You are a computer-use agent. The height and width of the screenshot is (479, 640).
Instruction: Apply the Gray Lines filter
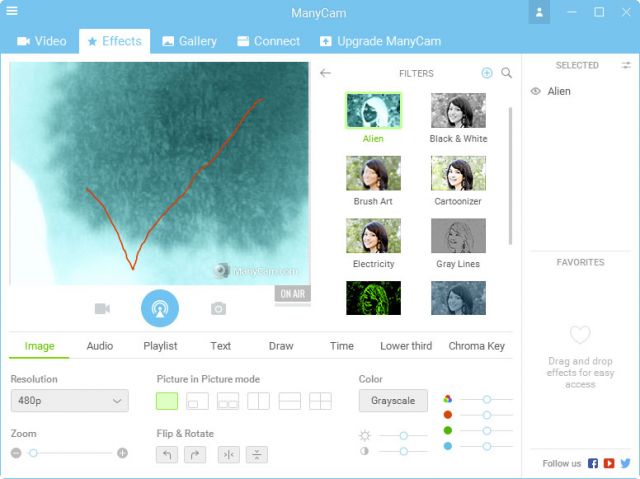458,235
